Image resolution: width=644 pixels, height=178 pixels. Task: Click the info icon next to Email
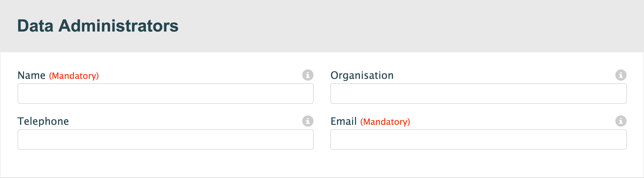click(x=620, y=121)
